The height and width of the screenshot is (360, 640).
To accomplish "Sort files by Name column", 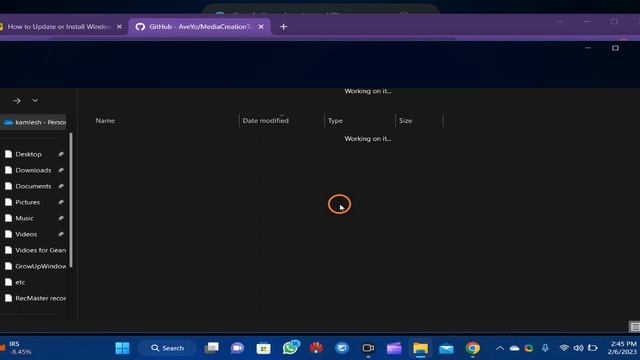I will click(x=105, y=121).
